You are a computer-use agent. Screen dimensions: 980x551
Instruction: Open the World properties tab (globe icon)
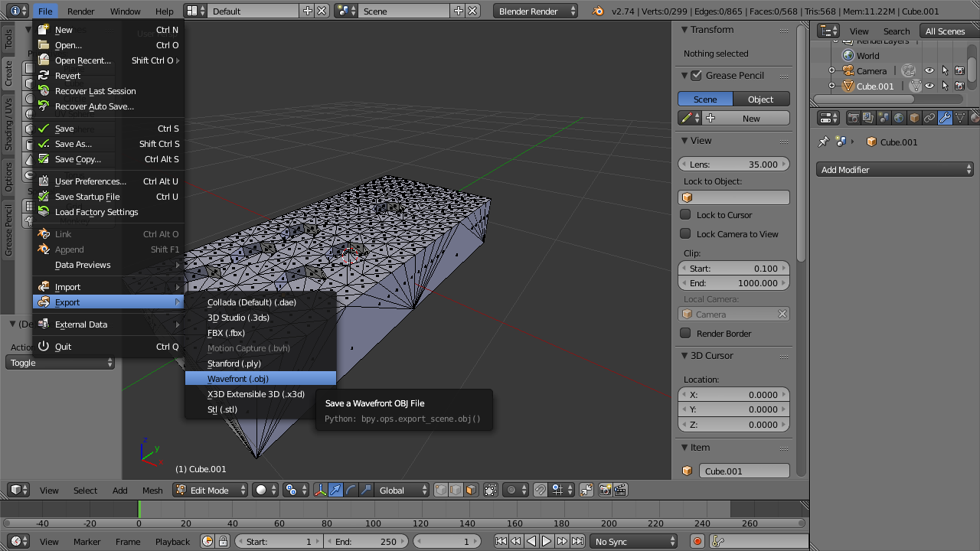coord(899,118)
